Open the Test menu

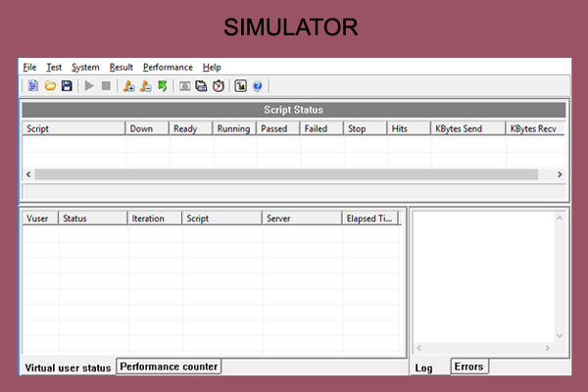(x=54, y=67)
